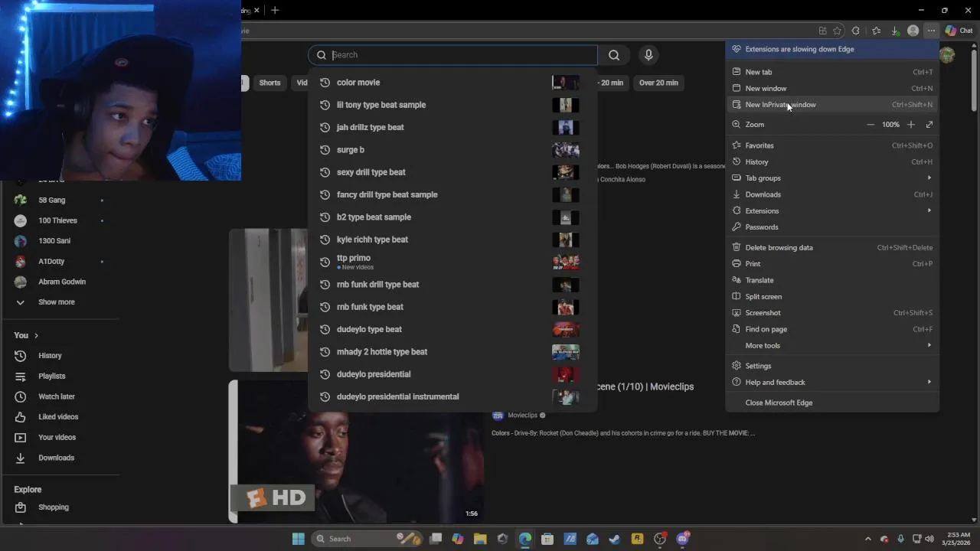Image resolution: width=980 pixels, height=551 pixels.
Task: Open Find on page menu item
Action: (x=832, y=329)
